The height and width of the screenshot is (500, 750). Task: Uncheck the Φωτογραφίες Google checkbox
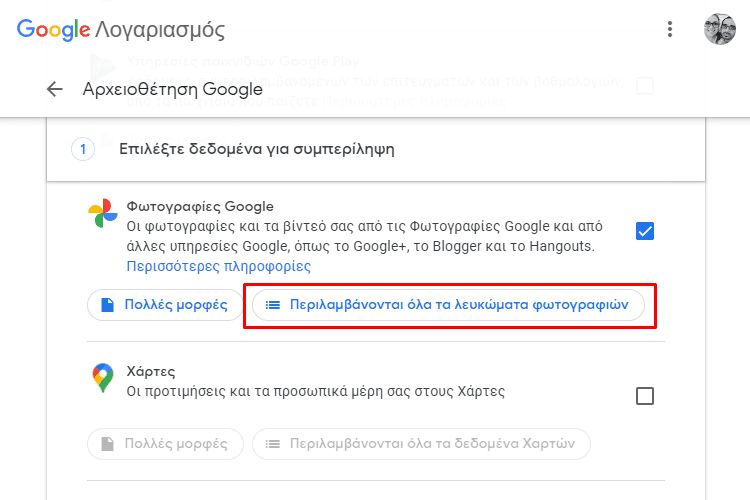645,231
